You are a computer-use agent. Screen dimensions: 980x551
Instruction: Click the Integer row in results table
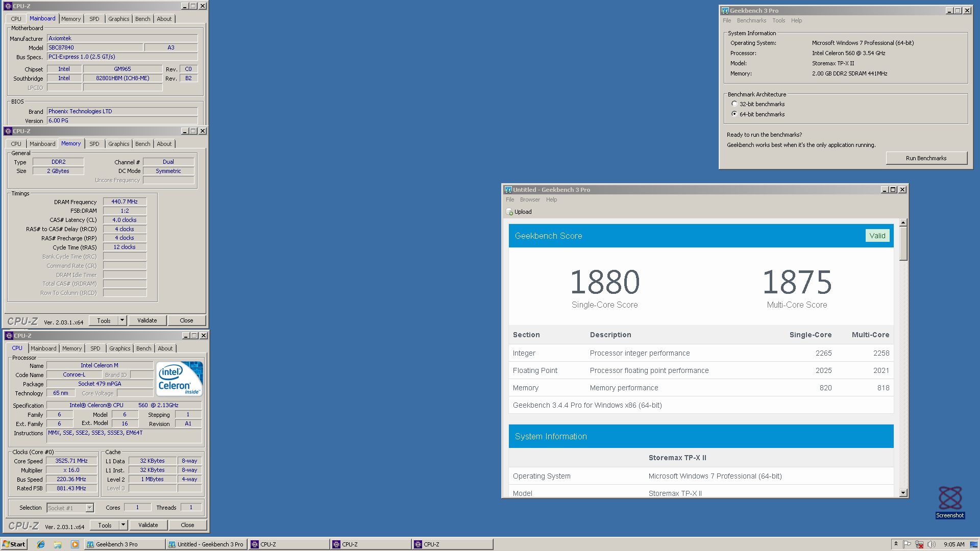click(x=701, y=353)
